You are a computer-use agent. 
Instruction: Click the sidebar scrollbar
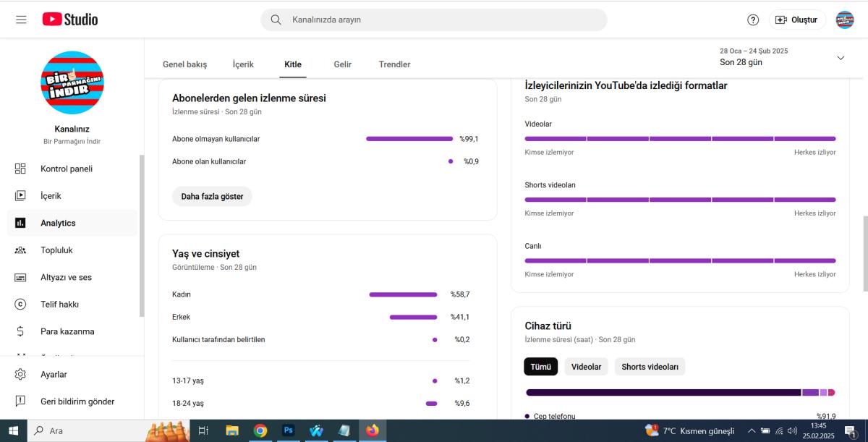[x=142, y=235]
